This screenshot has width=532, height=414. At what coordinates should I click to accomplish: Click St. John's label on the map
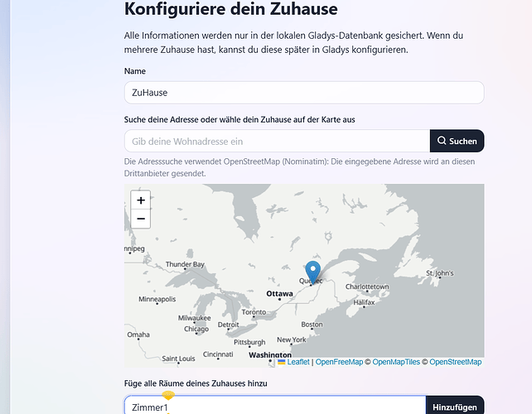click(440, 273)
